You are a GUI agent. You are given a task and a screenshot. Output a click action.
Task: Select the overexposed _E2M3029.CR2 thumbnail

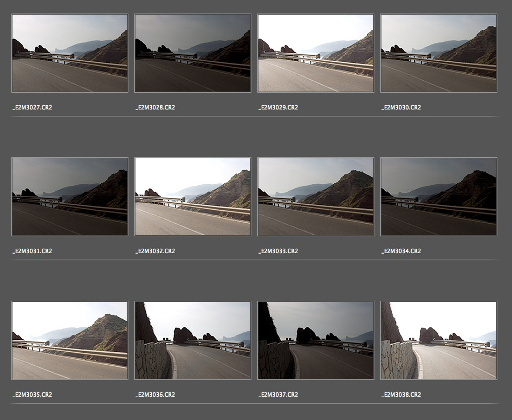(x=316, y=53)
